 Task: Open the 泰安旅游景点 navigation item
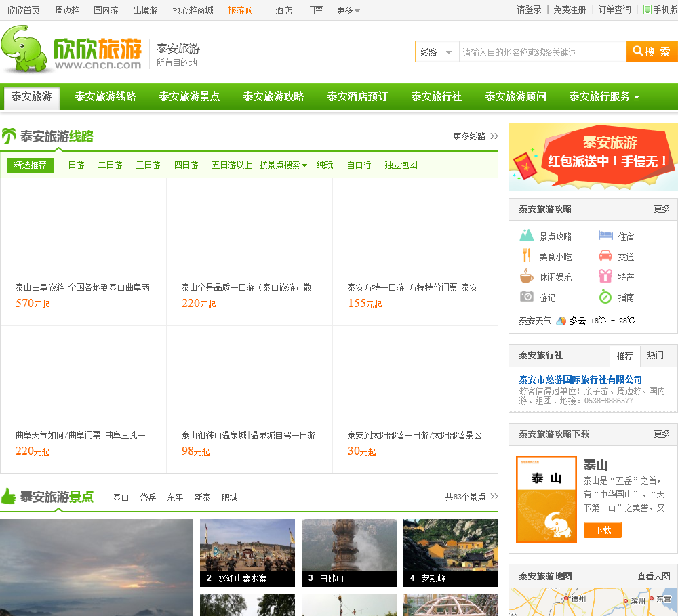click(x=189, y=96)
